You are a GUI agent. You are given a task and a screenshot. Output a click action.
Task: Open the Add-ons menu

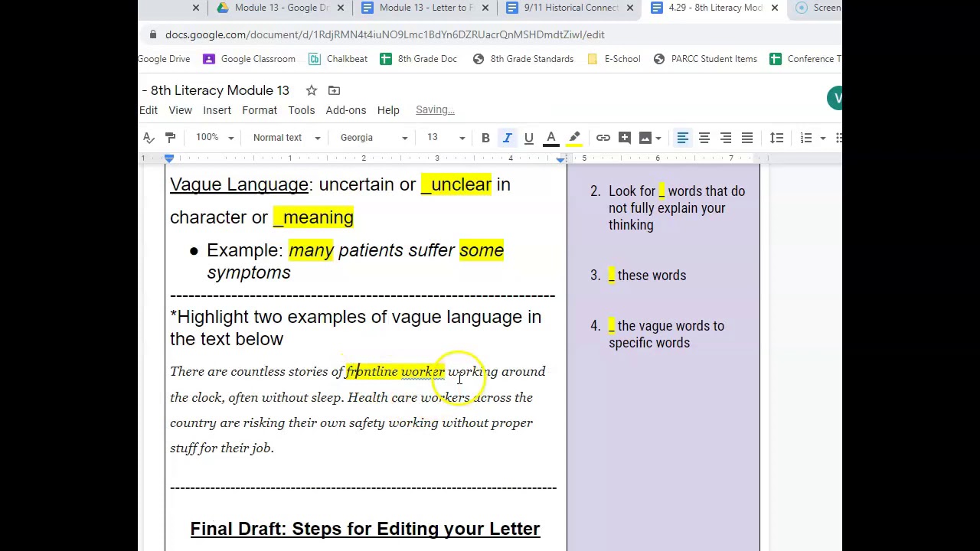(346, 110)
